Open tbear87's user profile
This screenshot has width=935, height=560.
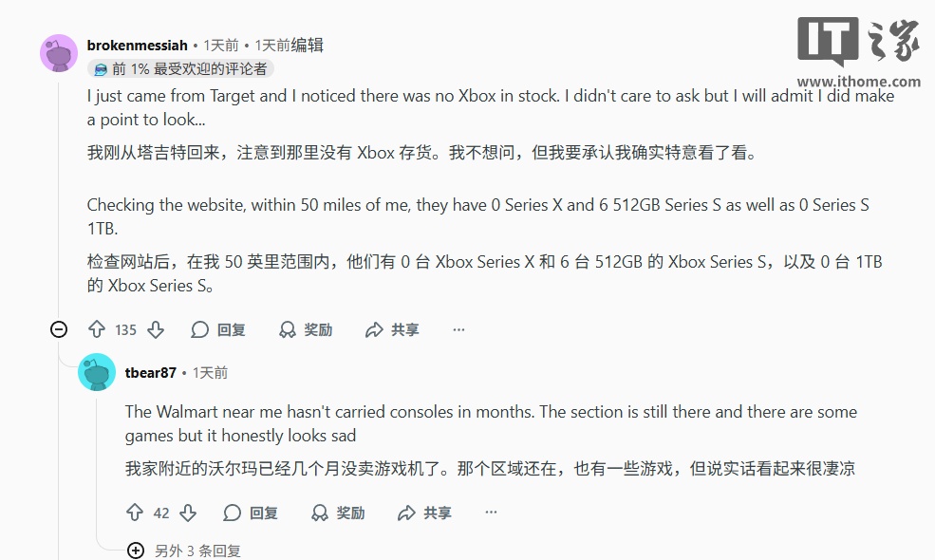[151, 373]
